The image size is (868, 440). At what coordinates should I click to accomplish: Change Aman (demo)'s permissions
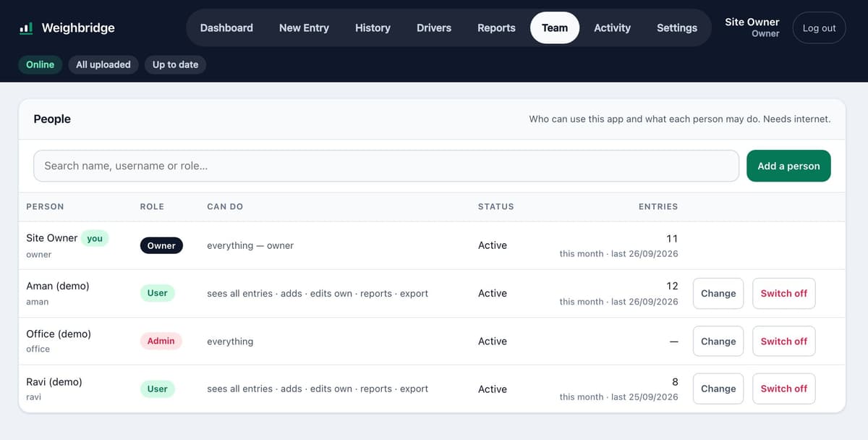718,293
